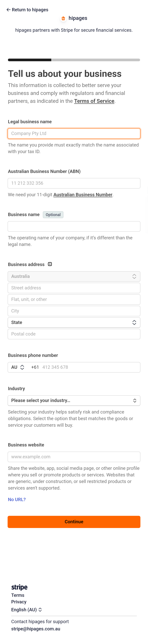Click the optional Business name field

tap(74, 227)
